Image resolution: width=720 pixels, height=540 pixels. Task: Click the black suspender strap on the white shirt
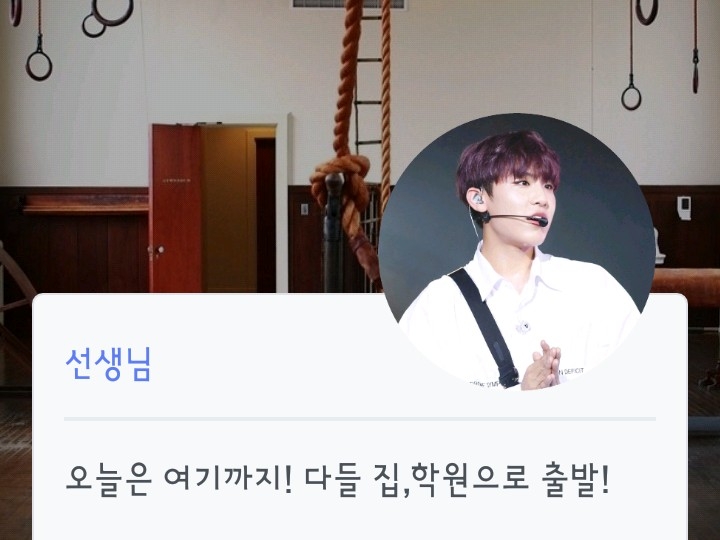[x=485, y=327]
